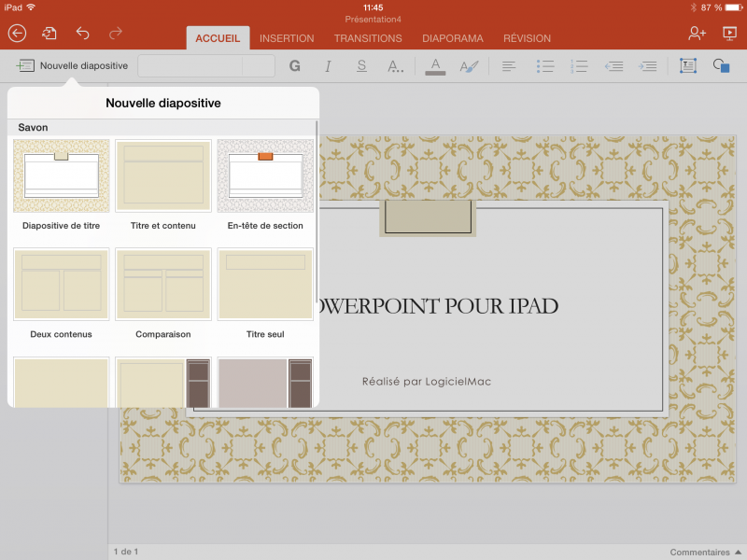747x560 pixels.
Task: Tap the Wi-Fi status icon
Action: (32, 7)
